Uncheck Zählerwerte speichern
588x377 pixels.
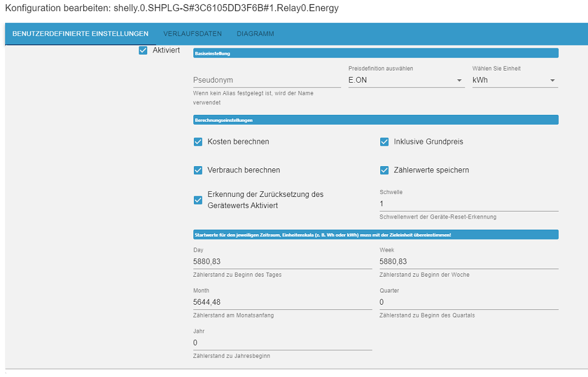[384, 170]
